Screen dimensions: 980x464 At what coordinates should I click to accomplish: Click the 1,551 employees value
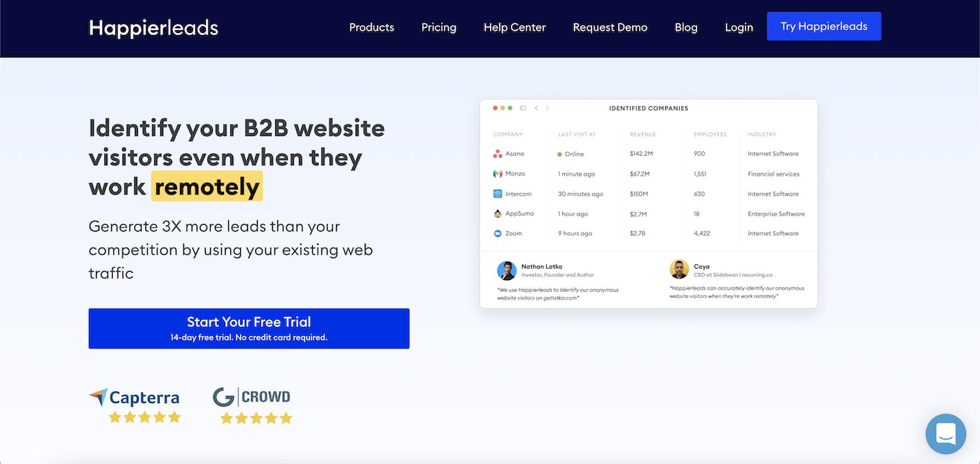click(x=701, y=174)
